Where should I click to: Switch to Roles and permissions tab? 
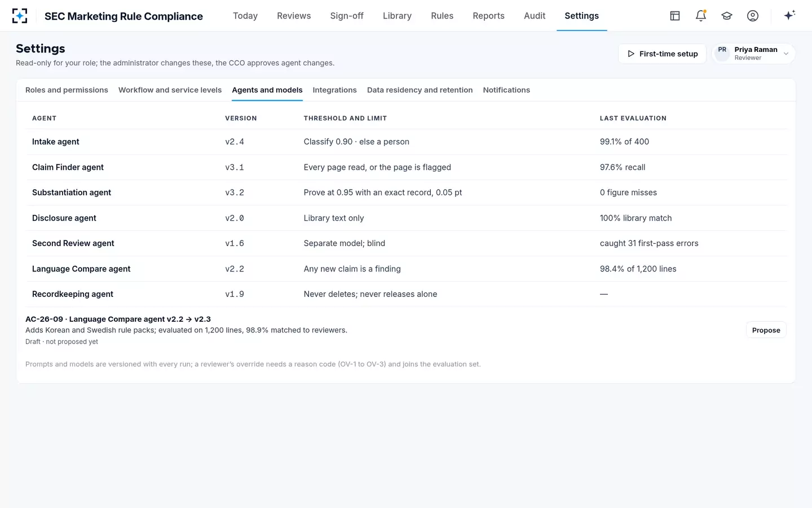coord(67,90)
